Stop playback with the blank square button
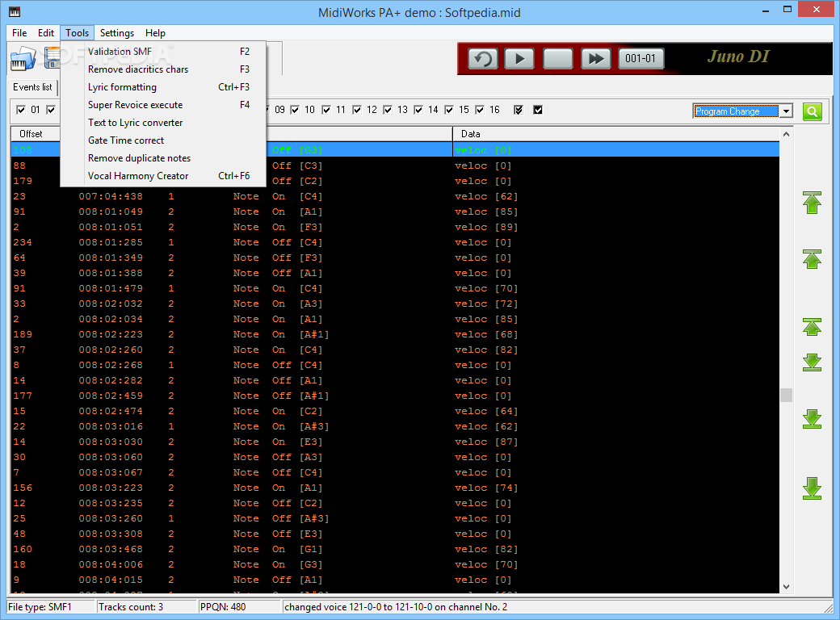The height and width of the screenshot is (620, 840). pos(557,58)
